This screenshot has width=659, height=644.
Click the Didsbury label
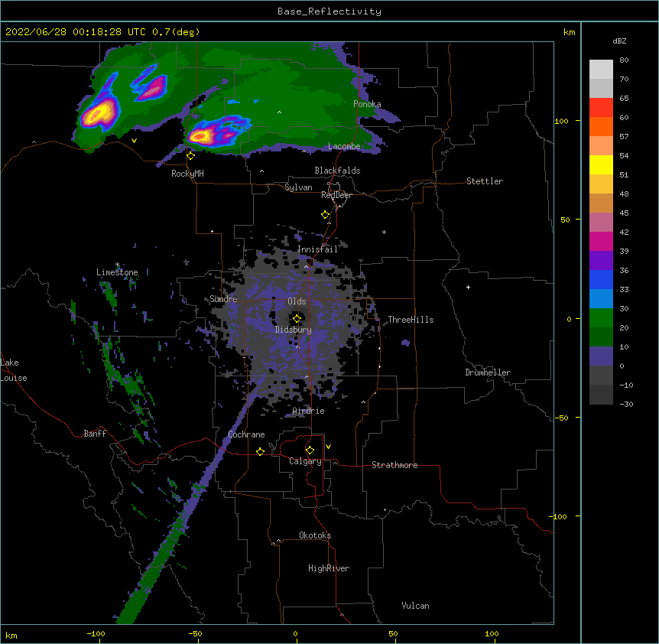(x=294, y=330)
